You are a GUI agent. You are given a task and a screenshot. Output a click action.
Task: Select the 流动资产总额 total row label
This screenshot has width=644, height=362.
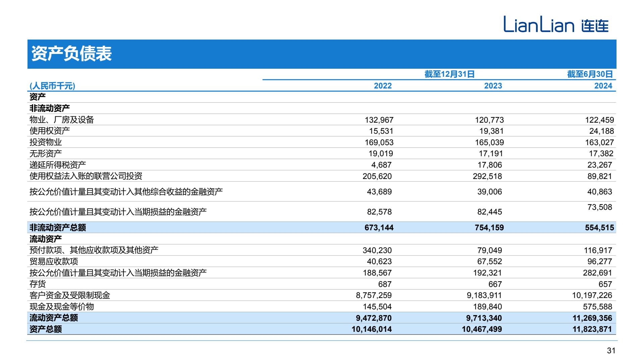[54, 318]
